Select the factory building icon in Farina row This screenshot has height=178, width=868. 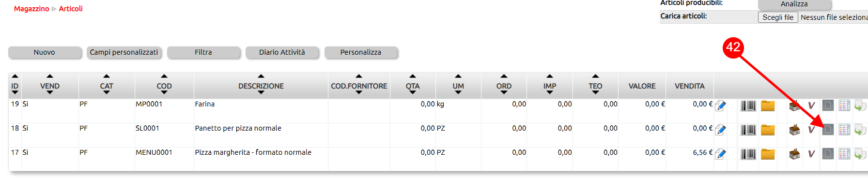(794, 105)
